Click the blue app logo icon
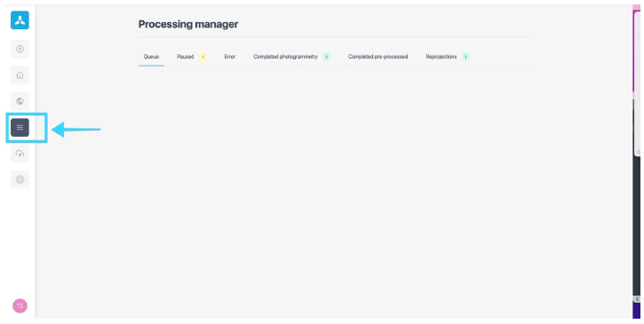The height and width of the screenshot is (324, 644). [x=20, y=20]
